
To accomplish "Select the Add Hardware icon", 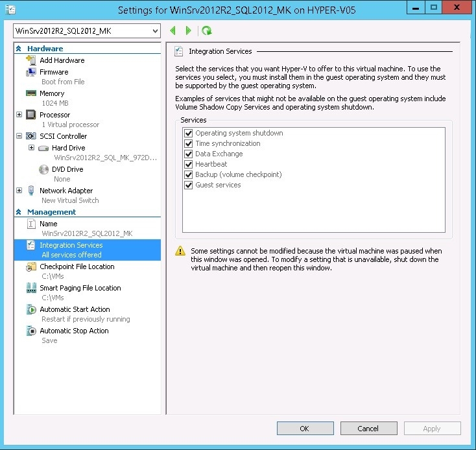I will 30,60.
